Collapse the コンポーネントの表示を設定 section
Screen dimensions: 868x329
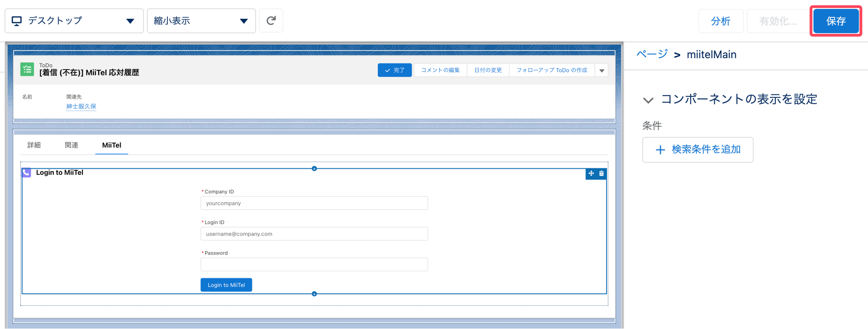tap(648, 100)
